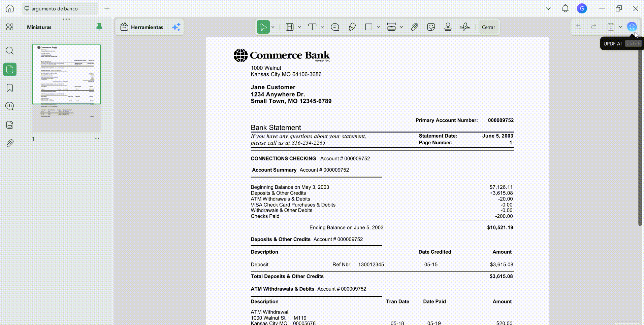
Task: Select the rectangle shape tool
Action: (x=369, y=27)
